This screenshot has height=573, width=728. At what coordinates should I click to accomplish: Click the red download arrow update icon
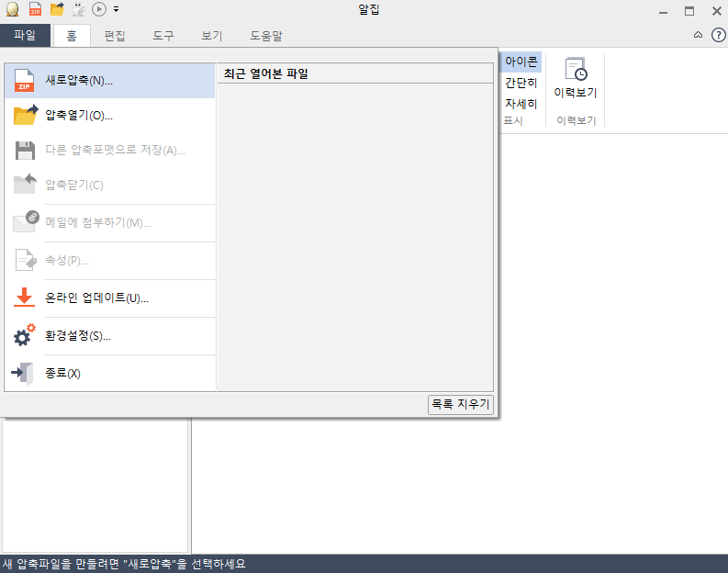24,298
